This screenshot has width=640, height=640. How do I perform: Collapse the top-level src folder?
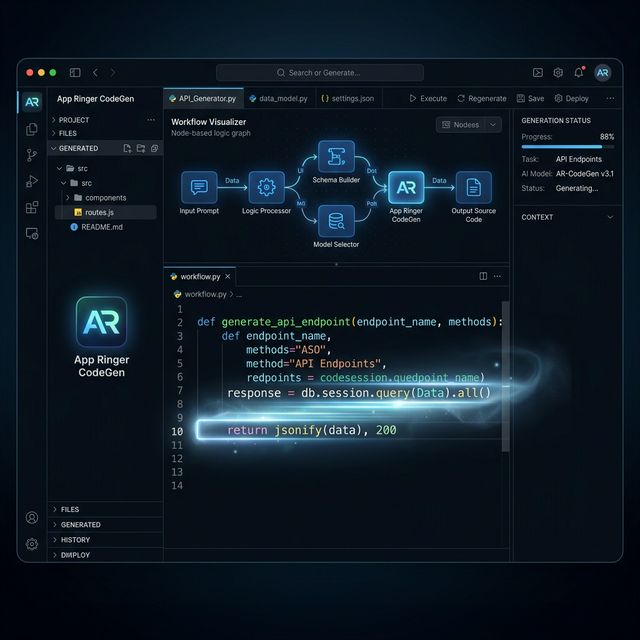click(72, 169)
